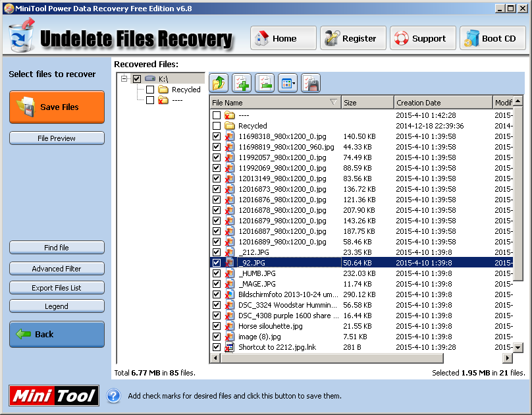The width and height of the screenshot is (532, 415).
Task: Uncheck image (8).jpg checkbox
Action: click(x=217, y=337)
